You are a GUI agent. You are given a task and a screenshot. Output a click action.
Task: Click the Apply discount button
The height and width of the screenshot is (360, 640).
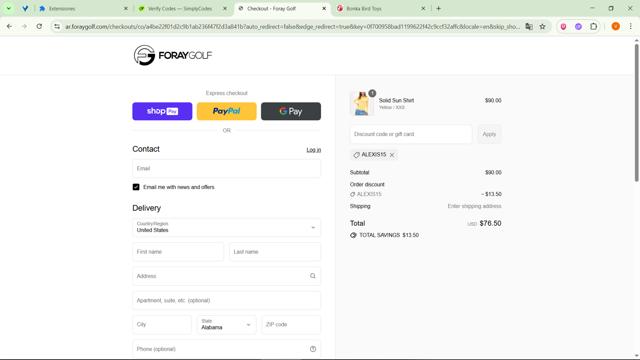point(489,134)
